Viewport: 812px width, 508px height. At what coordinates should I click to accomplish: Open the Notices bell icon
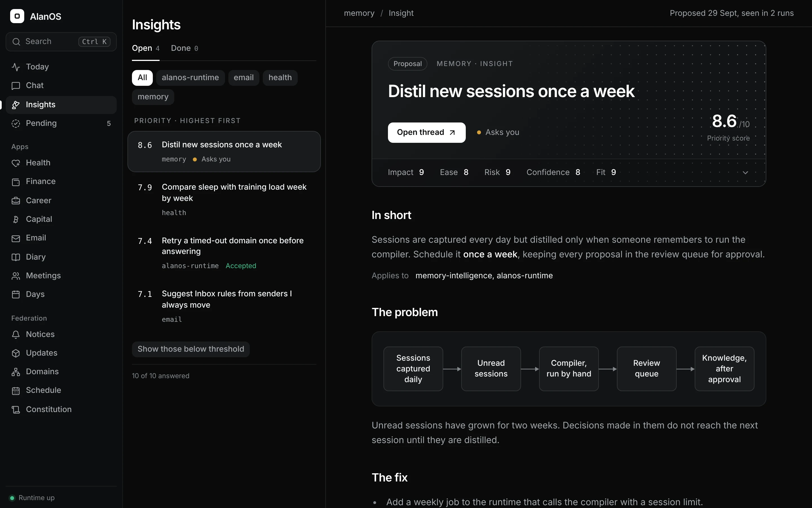pyautogui.click(x=16, y=334)
